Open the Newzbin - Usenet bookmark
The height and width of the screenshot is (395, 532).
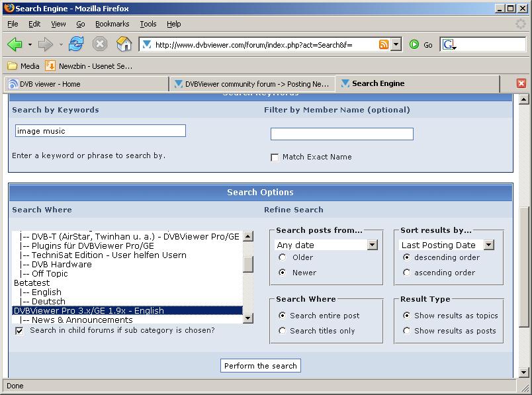click(x=89, y=66)
